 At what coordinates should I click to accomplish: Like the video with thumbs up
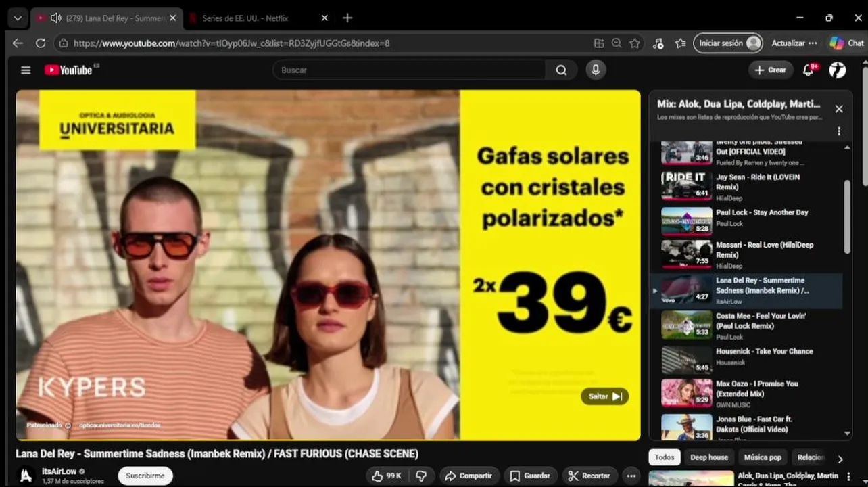[387, 476]
